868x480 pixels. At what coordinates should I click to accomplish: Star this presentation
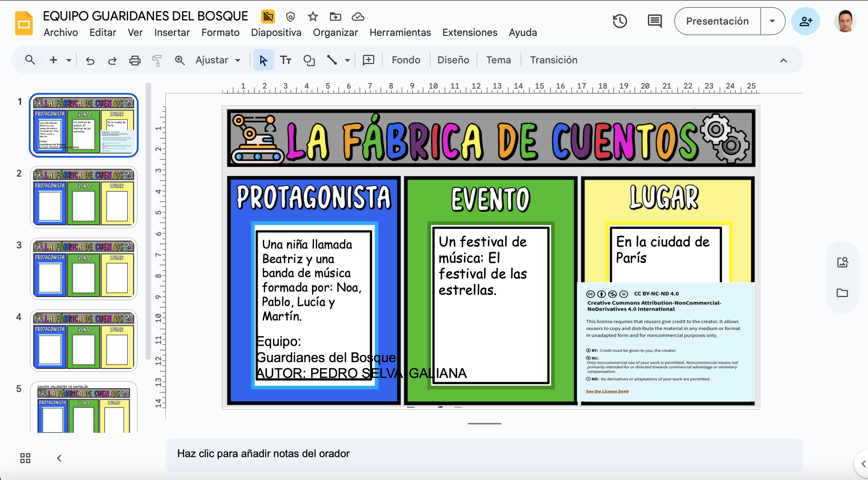[x=313, y=17]
